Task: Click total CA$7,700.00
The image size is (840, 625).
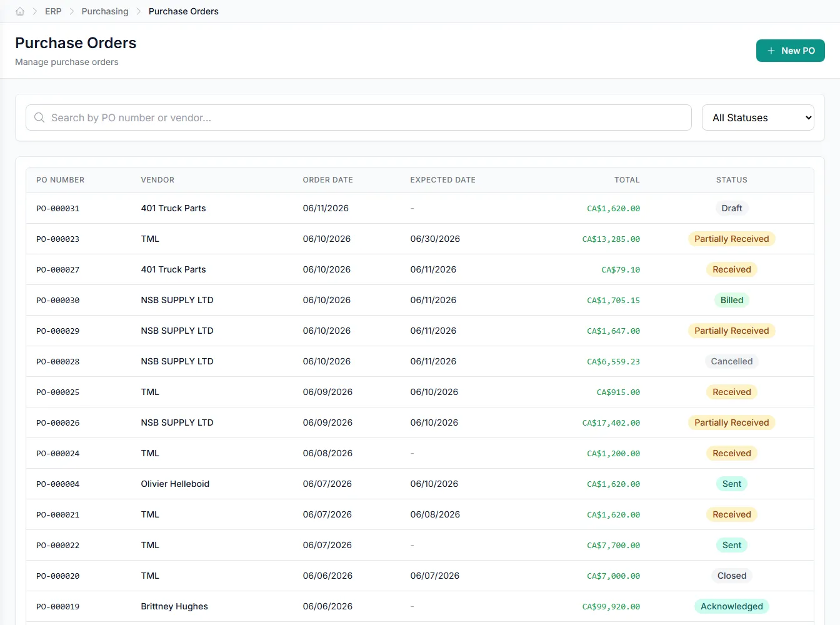Action: [613, 546]
